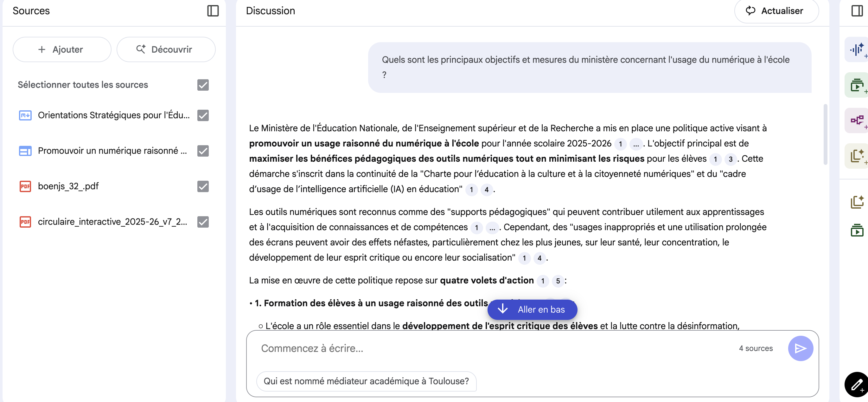Deselect the boenjs_32_.pdf source checkbox

(x=203, y=186)
